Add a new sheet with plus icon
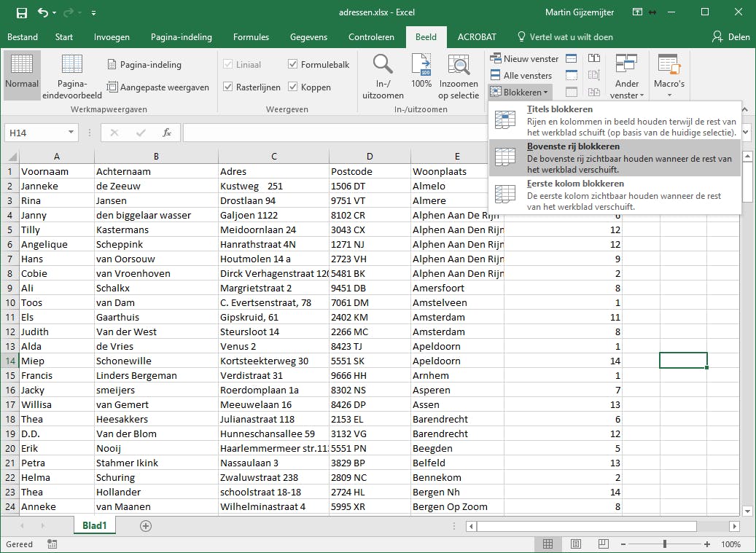The image size is (756, 553). [146, 525]
